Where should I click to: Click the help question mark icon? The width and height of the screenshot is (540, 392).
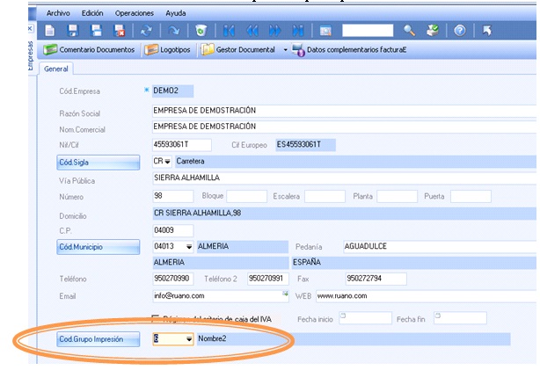click(x=459, y=31)
